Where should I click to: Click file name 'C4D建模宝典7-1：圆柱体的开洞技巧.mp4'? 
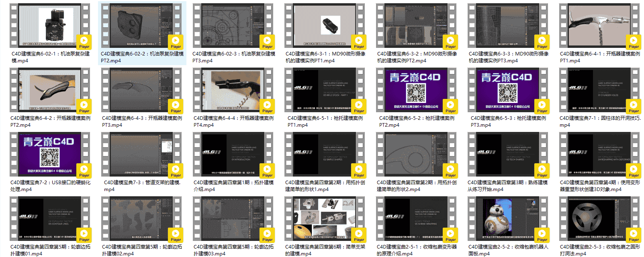[600, 121]
